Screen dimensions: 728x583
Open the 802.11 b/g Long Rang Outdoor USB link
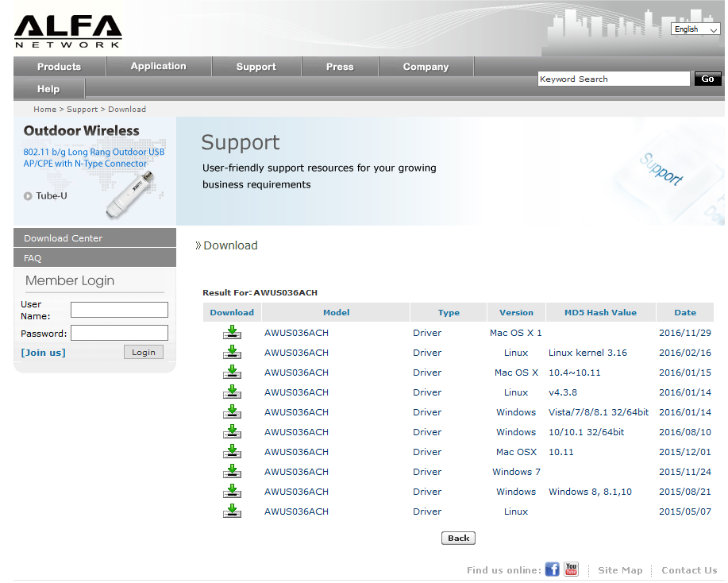click(x=94, y=157)
